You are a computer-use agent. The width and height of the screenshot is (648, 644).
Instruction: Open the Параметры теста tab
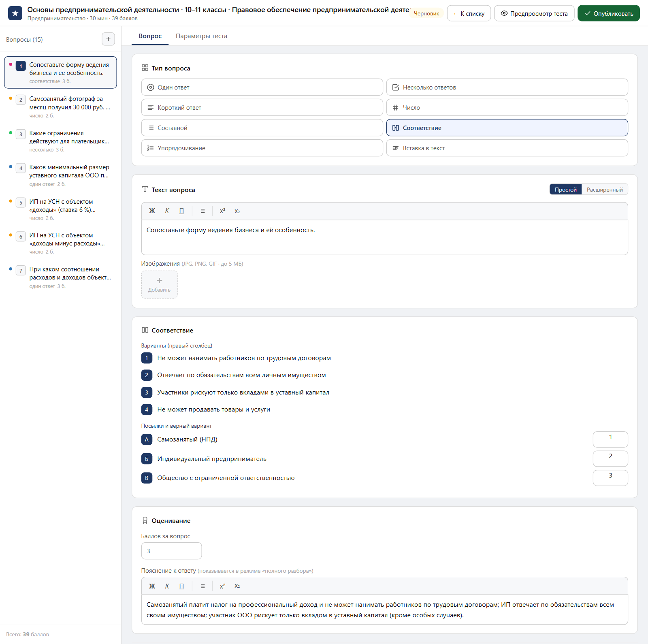tap(201, 36)
